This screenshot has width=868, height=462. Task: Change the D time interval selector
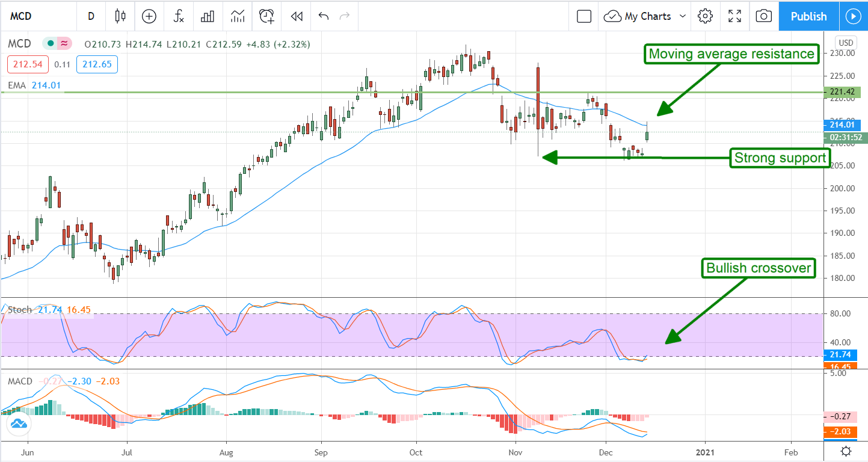(91, 16)
